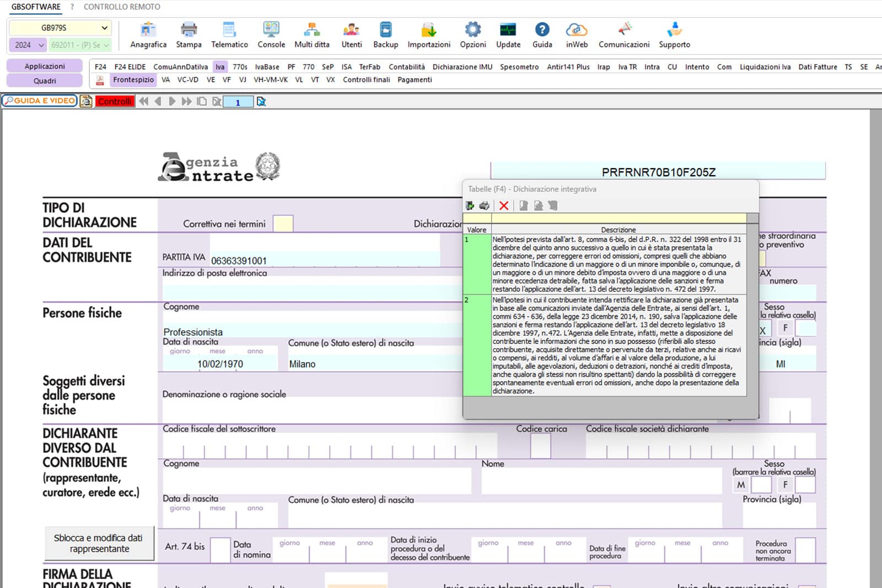Click Sblocca e modifica dati rappresentante
This screenshot has height=588, width=882.
[99, 543]
